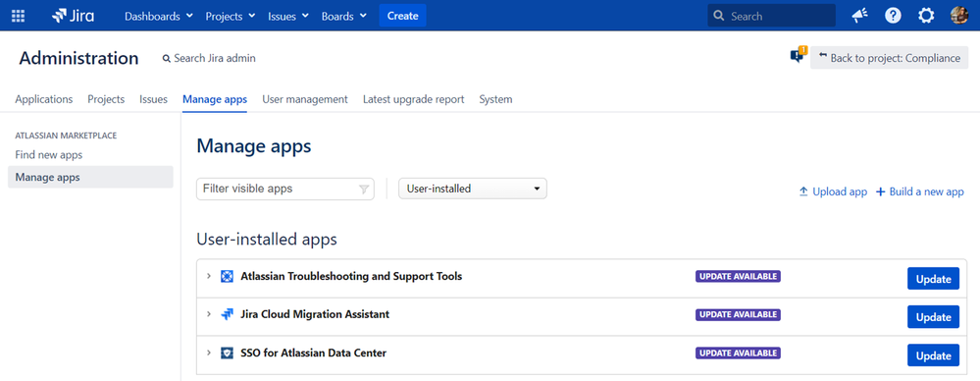Click the Jira Cloud Migration Assistant name

pyautogui.click(x=315, y=314)
